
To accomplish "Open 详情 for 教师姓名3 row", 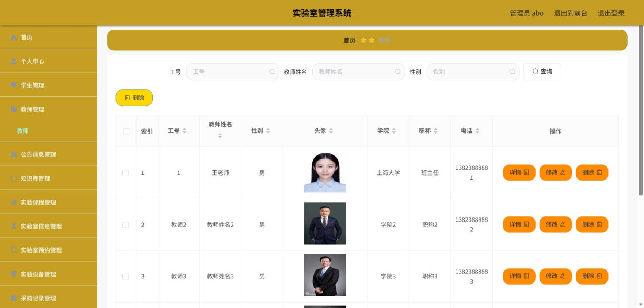I will click(519, 276).
